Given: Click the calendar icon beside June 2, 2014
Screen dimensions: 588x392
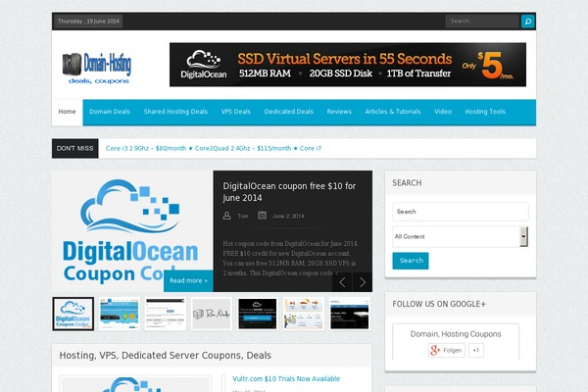Looking at the screenshot, I should coord(262,216).
